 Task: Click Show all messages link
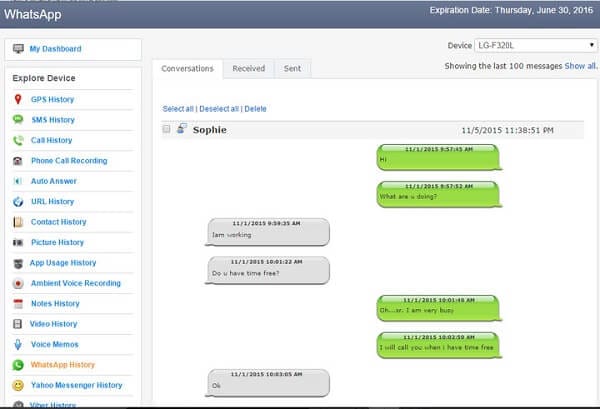click(x=581, y=66)
